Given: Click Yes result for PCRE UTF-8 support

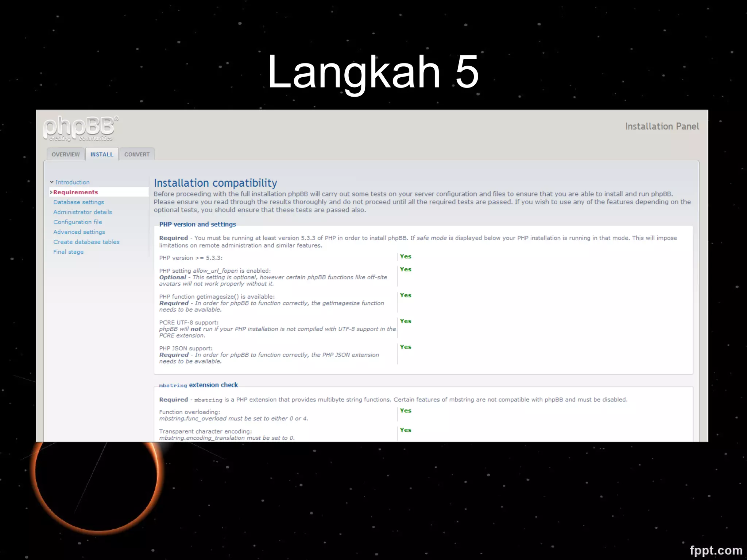Looking at the screenshot, I should [x=406, y=321].
